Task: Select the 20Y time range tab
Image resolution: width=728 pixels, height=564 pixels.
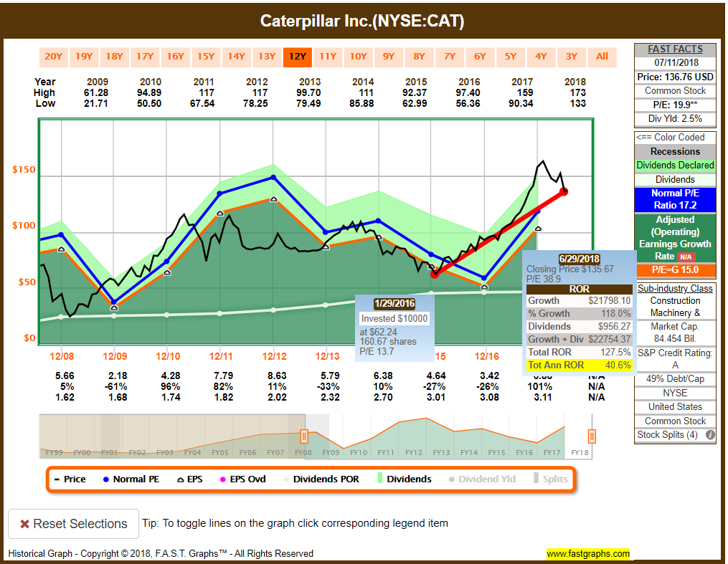Action: click(x=53, y=57)
